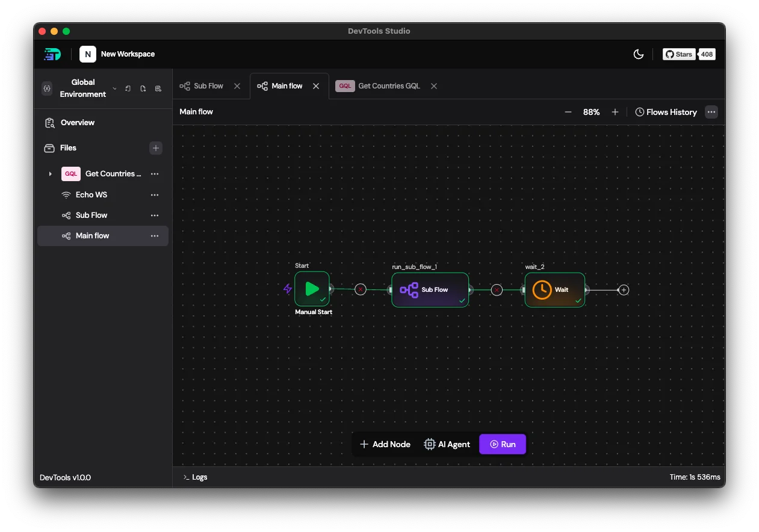
Task: Click the output handle of the Wait node
Action: pyautogui.click(x=587, y=290)
